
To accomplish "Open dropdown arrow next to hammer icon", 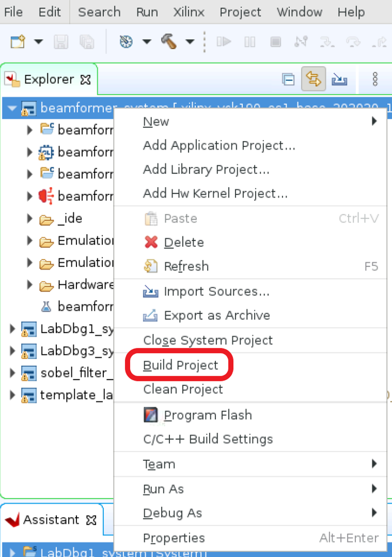I will point(190,42).
